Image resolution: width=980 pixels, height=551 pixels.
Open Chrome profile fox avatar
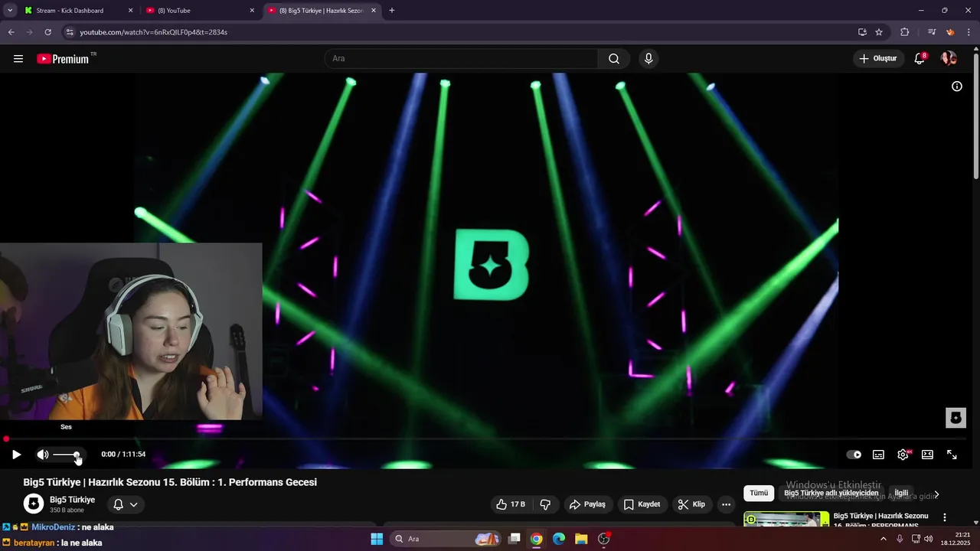(x=950, y=32)
